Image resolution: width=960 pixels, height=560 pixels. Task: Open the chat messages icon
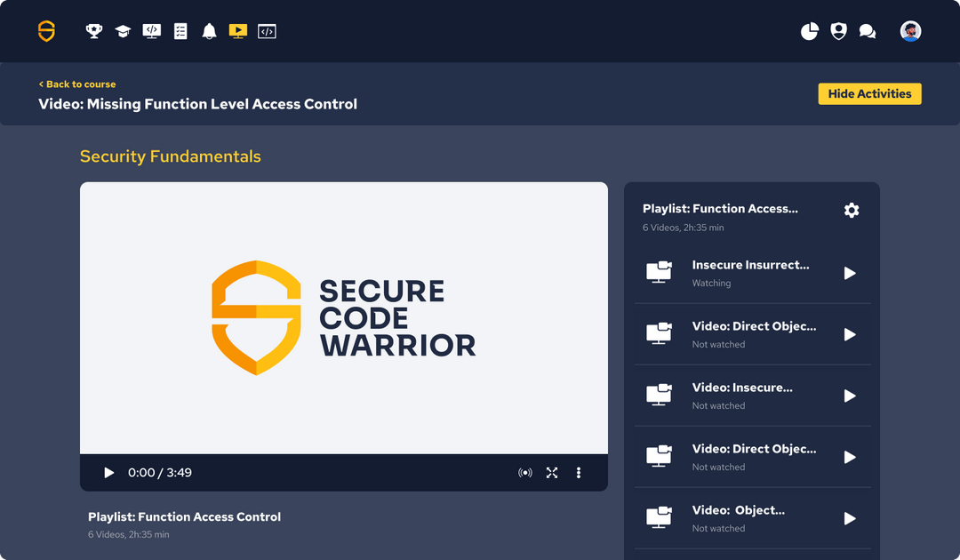pyautogui.click(x=868, y=30)
